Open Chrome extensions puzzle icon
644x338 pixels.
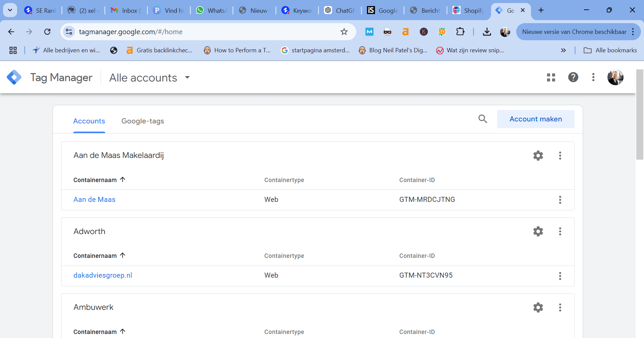(460, 32)
